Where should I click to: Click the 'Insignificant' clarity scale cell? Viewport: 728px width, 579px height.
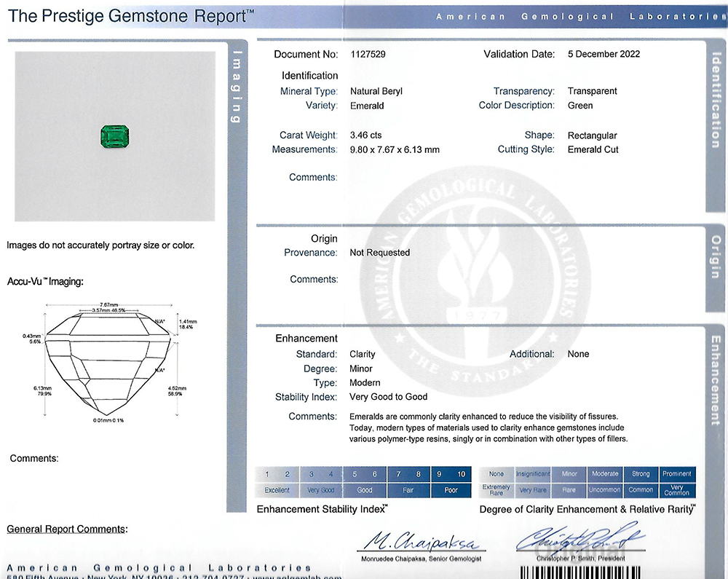533,474
